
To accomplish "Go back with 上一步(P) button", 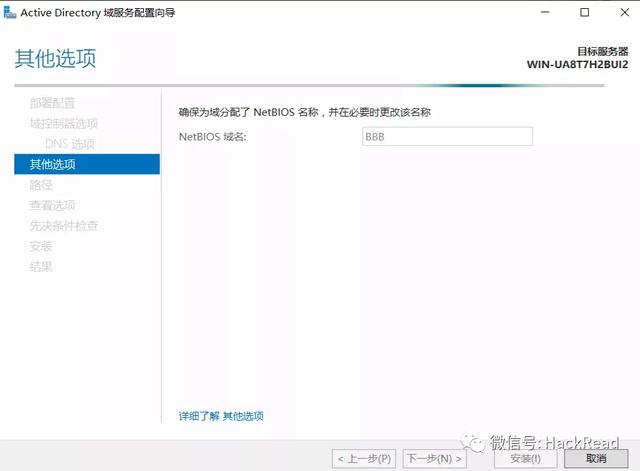I will [x=364, y=459].
